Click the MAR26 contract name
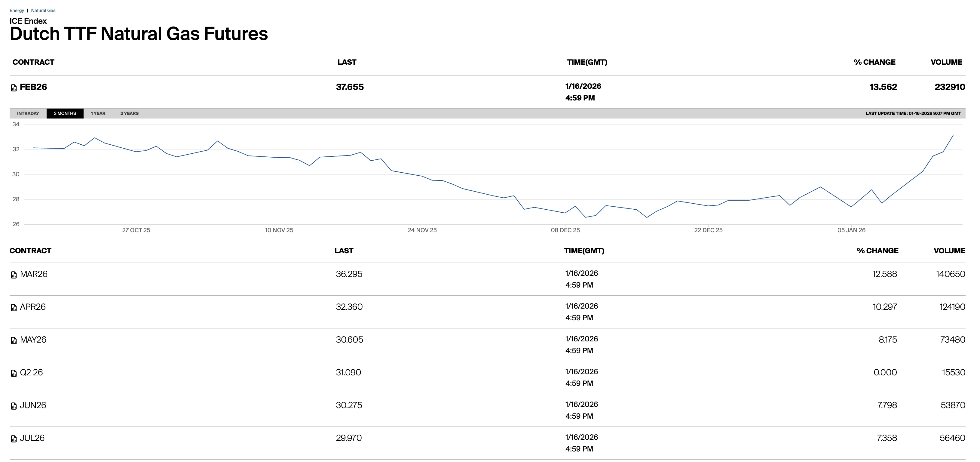The width and height of the screenshot is (980, 462). pyautogui.click(x=33, y=274)
